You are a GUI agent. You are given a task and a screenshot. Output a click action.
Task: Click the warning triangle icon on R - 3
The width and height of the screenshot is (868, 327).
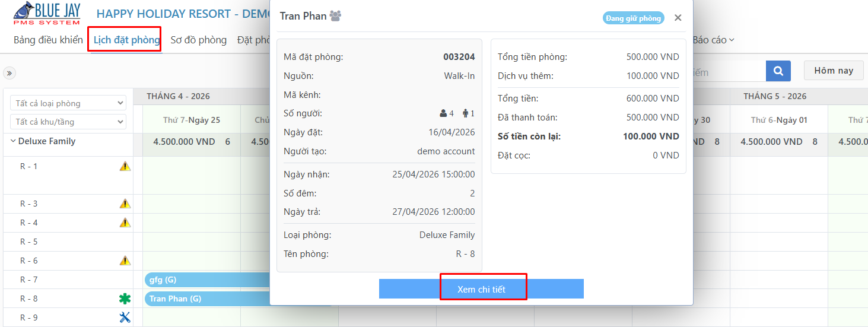[x=125, y=204]
